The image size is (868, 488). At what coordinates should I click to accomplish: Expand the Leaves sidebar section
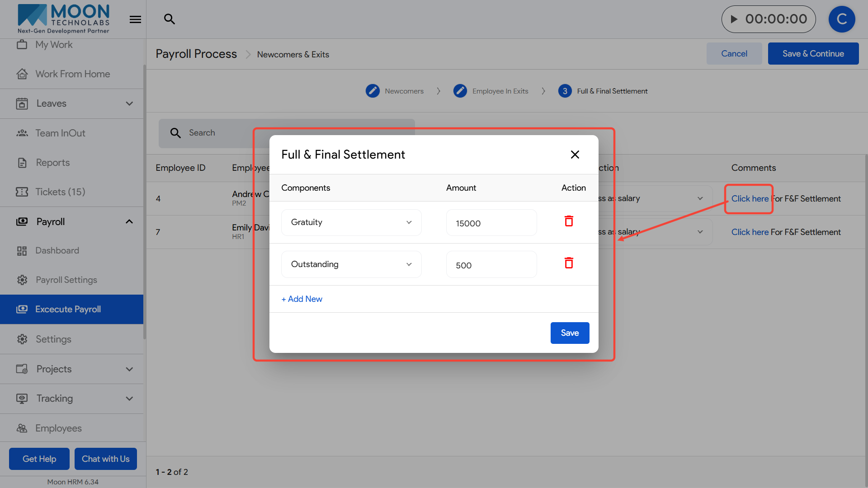tap(129, 103)
